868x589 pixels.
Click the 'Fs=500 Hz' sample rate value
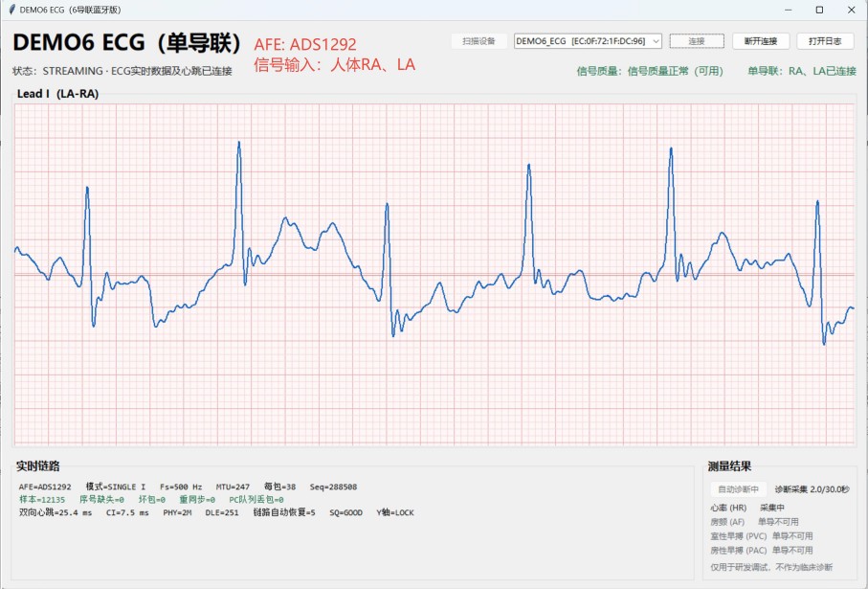pyautogui.click(x=181, y=487)
